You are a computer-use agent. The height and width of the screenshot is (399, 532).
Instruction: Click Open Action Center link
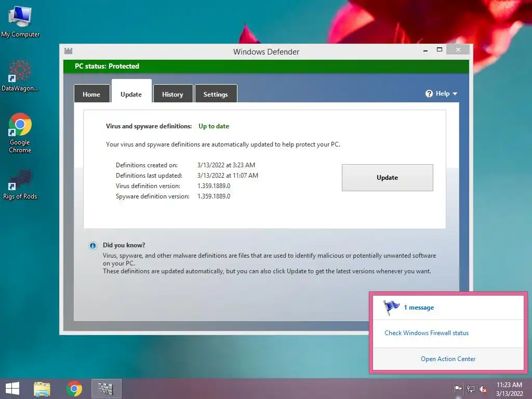448,359
